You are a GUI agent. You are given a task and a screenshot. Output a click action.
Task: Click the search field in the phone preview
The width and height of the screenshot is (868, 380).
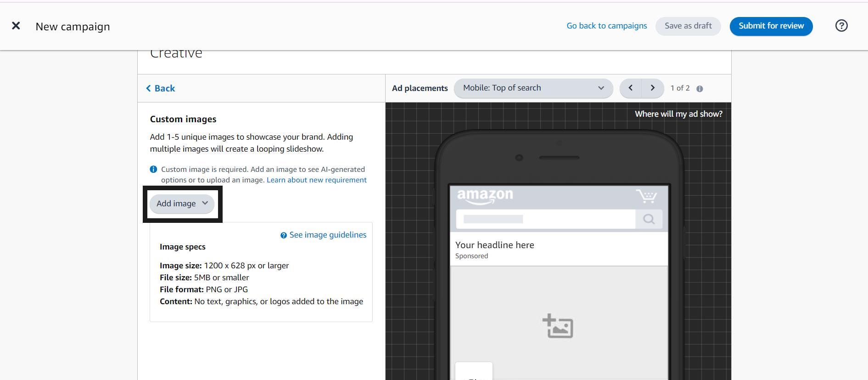(545, 219)
